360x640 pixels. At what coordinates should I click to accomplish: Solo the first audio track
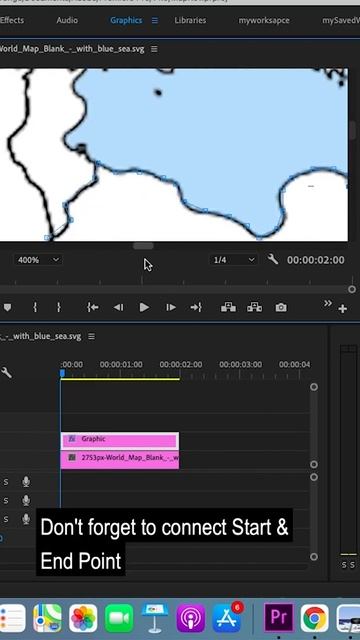tap(6, 482)
